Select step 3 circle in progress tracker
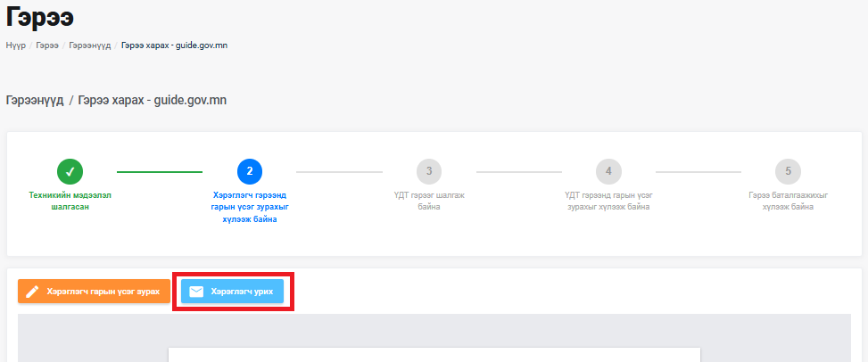The height and width of the screenshot is (362, 868). [429, 171]
